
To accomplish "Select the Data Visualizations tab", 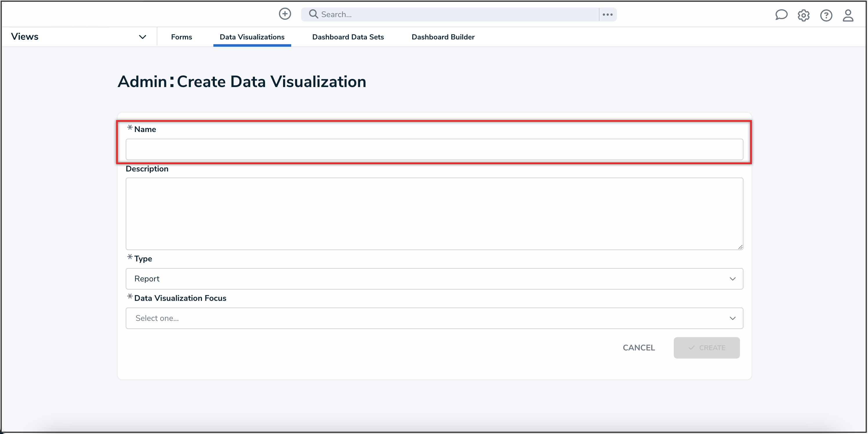I will [252, 37].
